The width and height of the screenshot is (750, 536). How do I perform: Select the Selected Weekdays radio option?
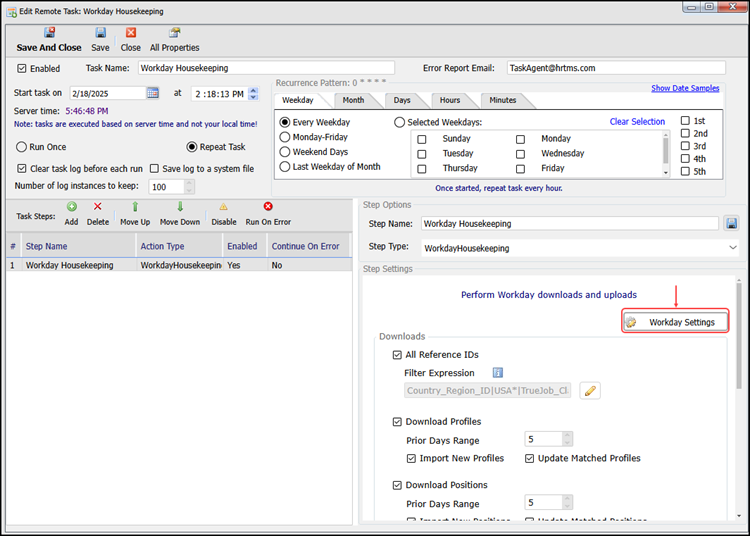399,122
